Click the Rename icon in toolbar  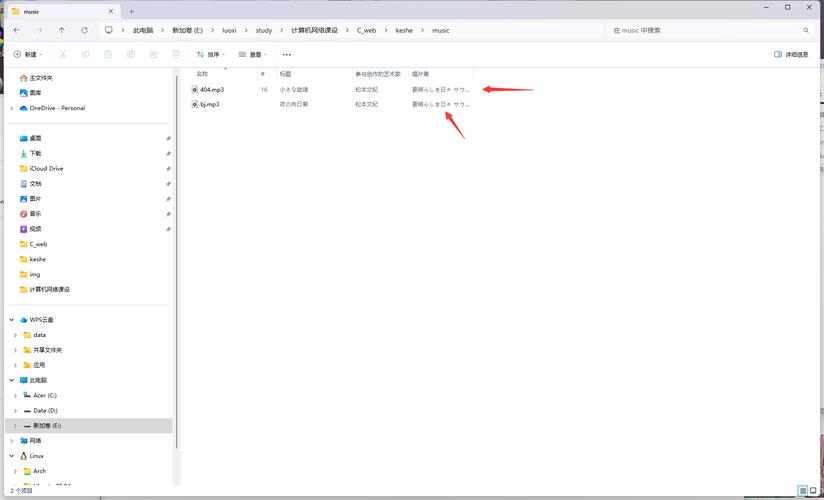131,54
